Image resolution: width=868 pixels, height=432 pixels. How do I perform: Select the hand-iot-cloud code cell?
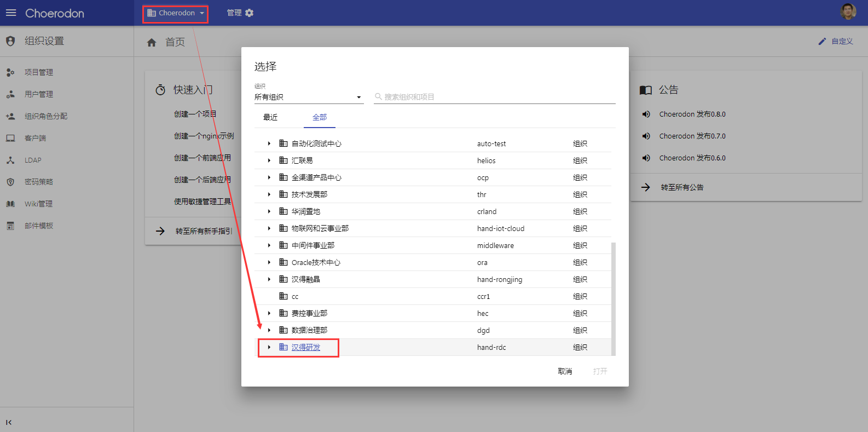[x=501, y=228]
